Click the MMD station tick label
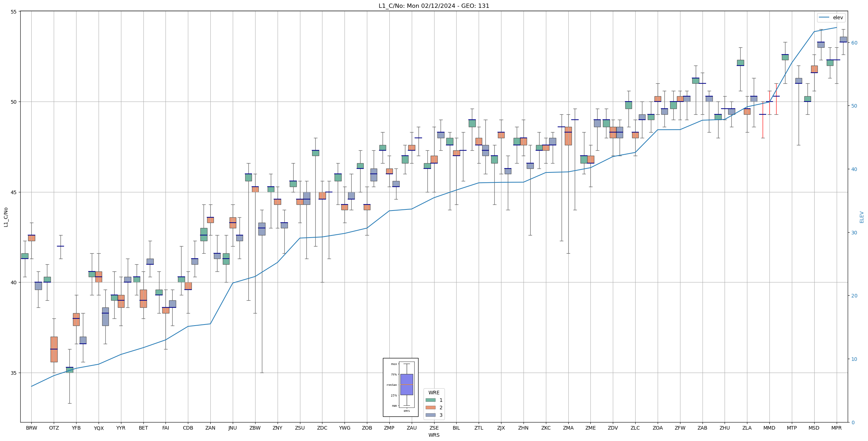The width and height of the screenshot is (868, 441). coord(769,428)
